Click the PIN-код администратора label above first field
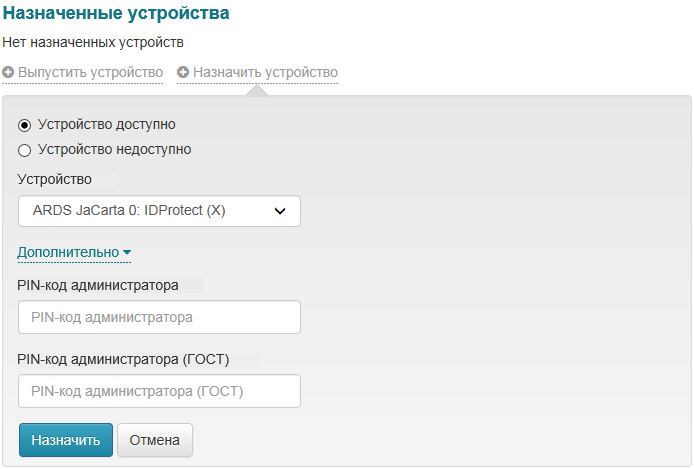Viewport: 694px width, 469px height. (98, 285)
